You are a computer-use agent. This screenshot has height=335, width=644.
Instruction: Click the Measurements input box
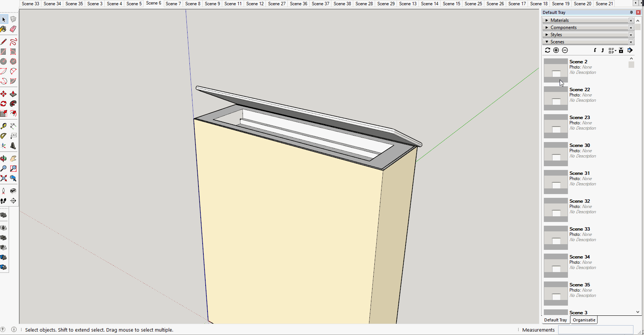click(596, 330)
